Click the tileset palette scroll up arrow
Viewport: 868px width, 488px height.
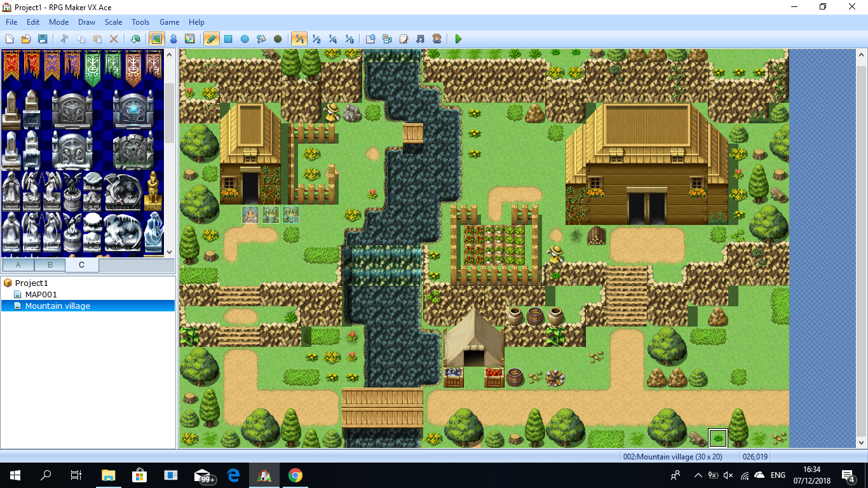tap(170, 55)
